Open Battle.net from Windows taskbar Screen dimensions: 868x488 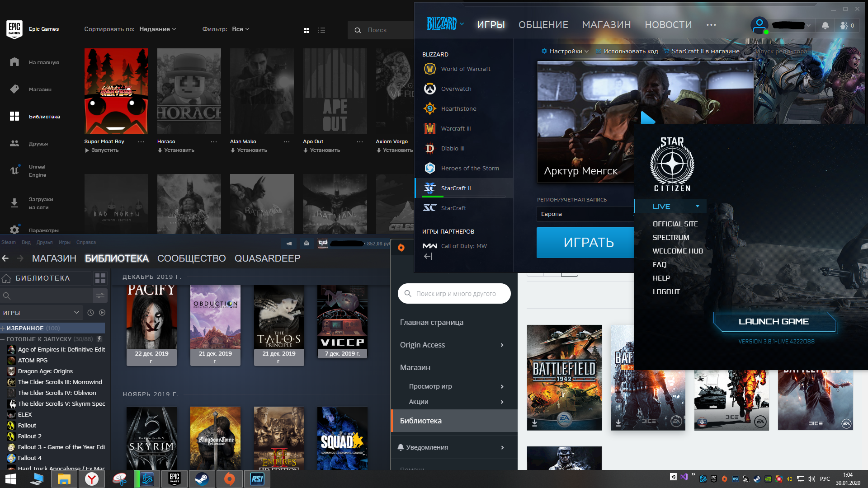click(147, 479)
